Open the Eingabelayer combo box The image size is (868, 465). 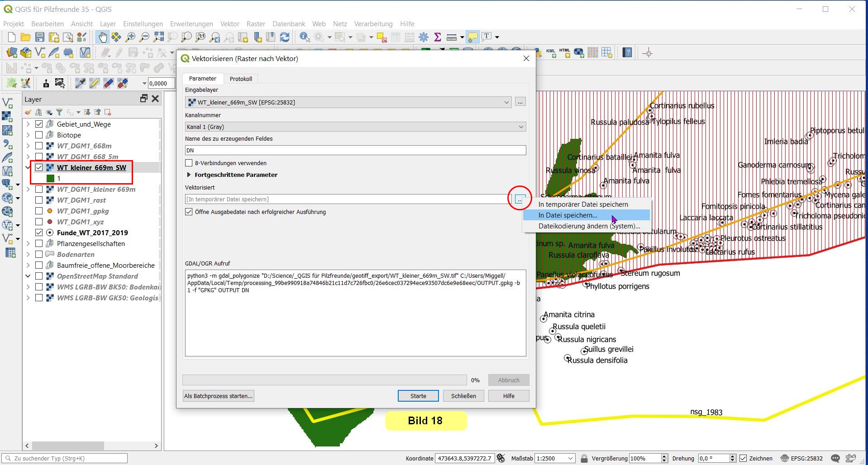(348, 102)
